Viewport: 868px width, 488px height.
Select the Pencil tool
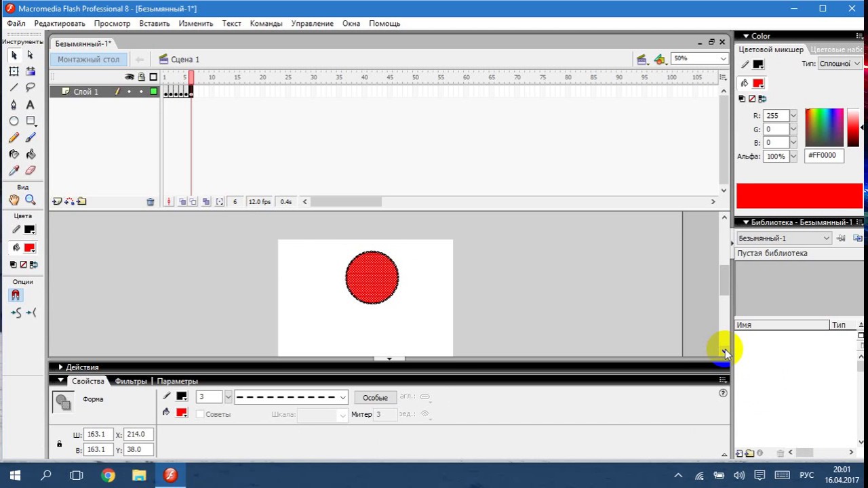14,138
